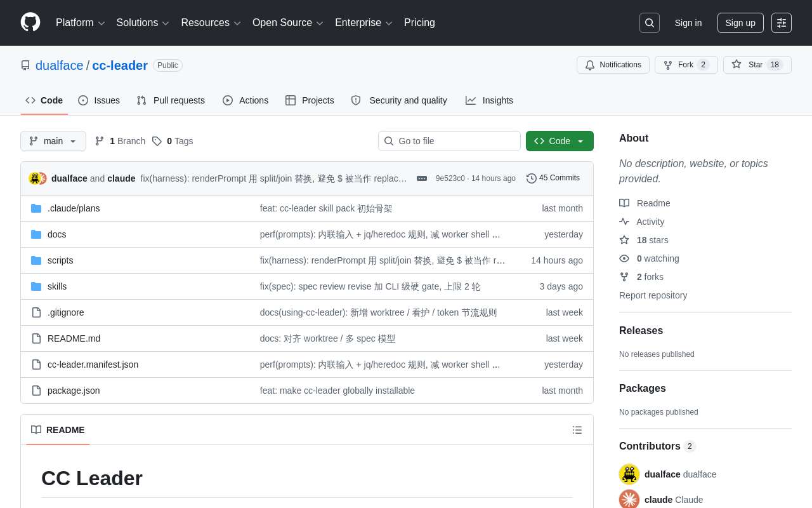Screen dimensions: 812x508
Task: Switch to the Code tab
Action: (44, 100)
